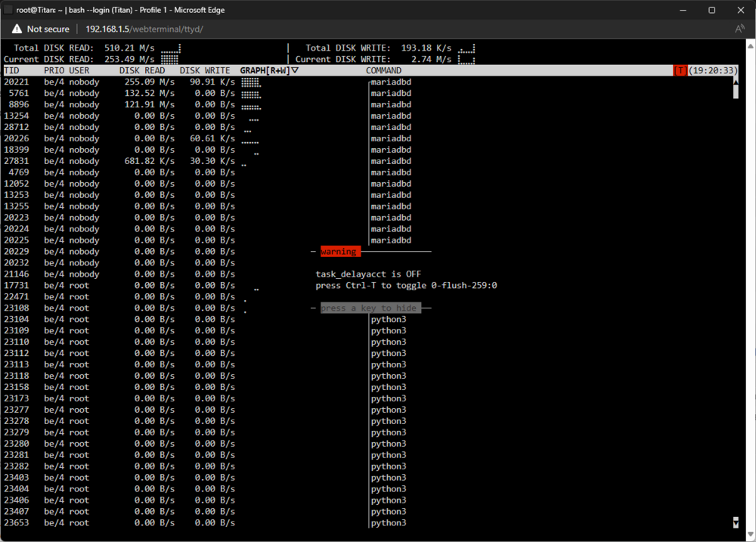Screen dimensions: 756x542
Task: Click the clock time (19:20:33)
Action: 713,70
